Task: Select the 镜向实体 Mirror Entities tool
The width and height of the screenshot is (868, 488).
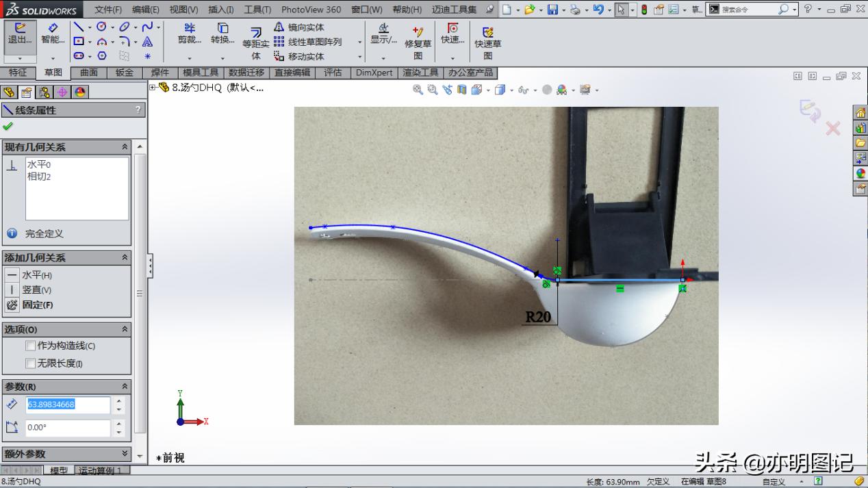Action: click(299, 27)
